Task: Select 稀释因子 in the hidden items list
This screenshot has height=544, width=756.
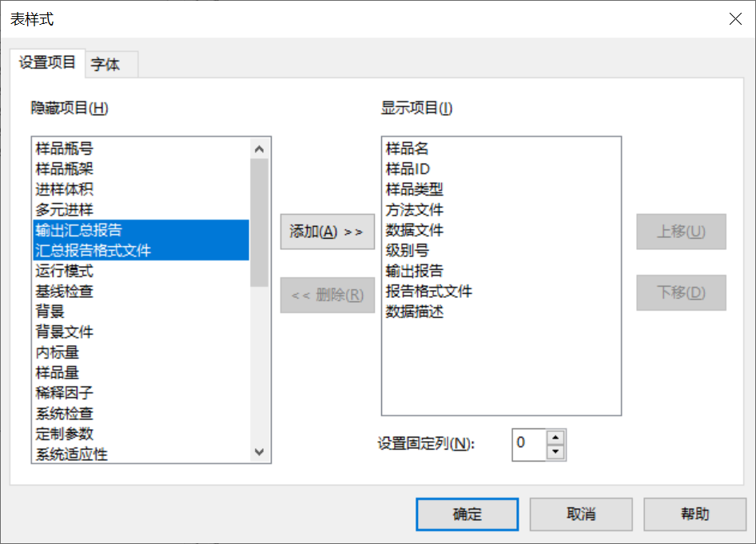Action: [141, 393]
